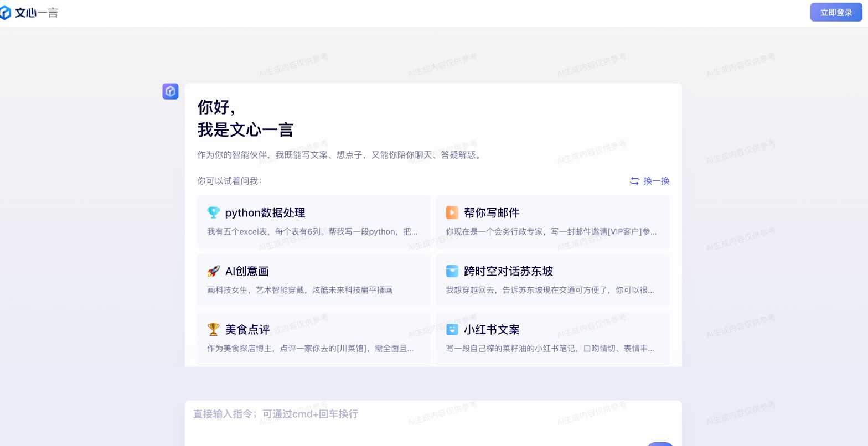The width and height of the screenshot is (868, 446).
Task: Click the smiley icon for 小红书文案
Action: 452,329
